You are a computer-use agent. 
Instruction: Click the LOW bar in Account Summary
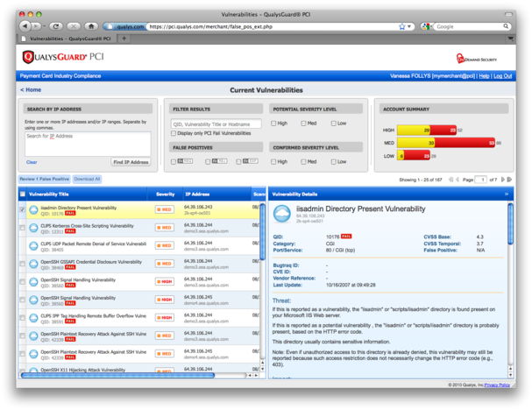414,156
